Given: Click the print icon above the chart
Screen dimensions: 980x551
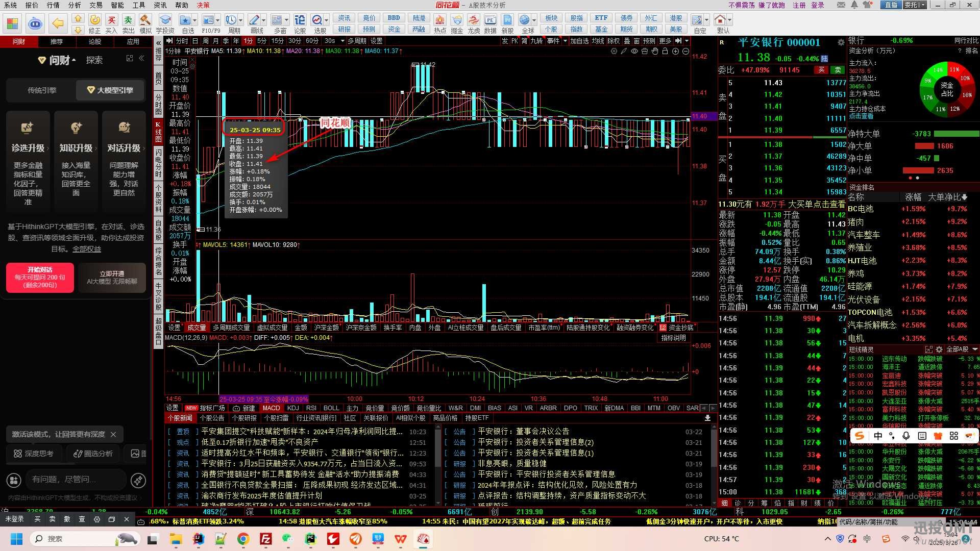Looking at the screenshot, I should 645,51.
